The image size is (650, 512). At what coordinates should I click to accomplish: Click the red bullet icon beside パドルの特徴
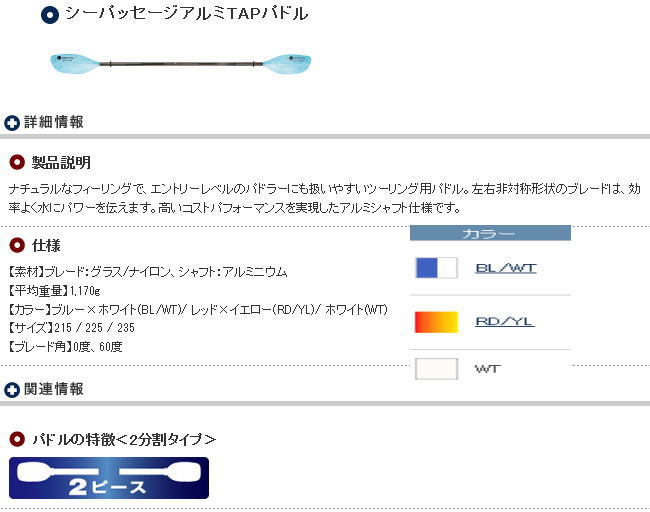click(x=17, y=439)
